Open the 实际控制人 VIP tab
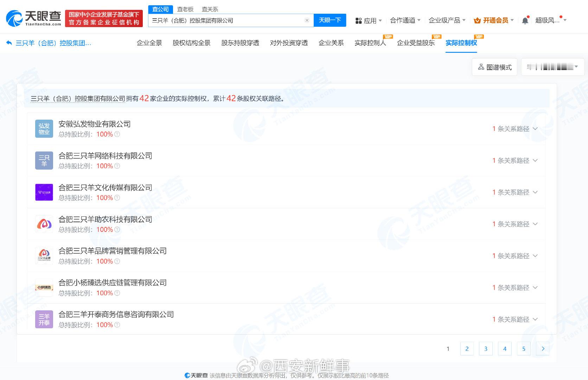This screenshot has height=380, width=588. [x=370, y=43]
